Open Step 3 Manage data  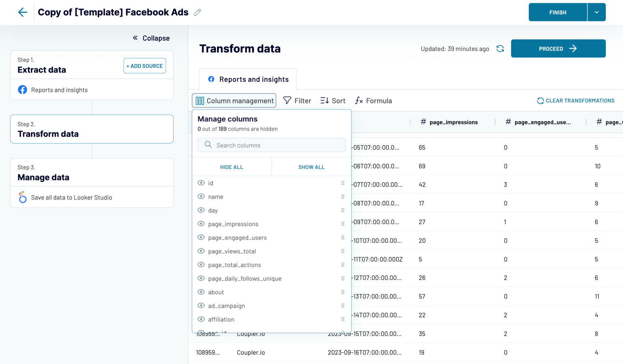pos(92,173)
